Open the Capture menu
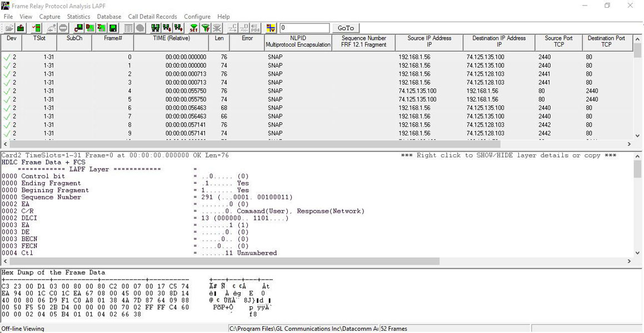The width and height of the screenshot is (644, 333). pyautogui.click(x=49, y=17)
